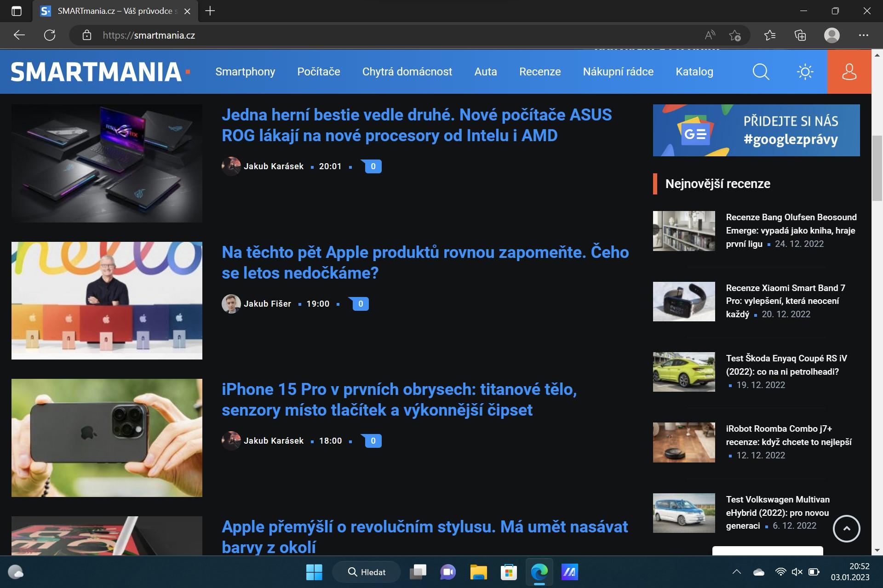The image size is (883, 588).
Task: View site information lock icon
Action: click(x=87, y=35)
